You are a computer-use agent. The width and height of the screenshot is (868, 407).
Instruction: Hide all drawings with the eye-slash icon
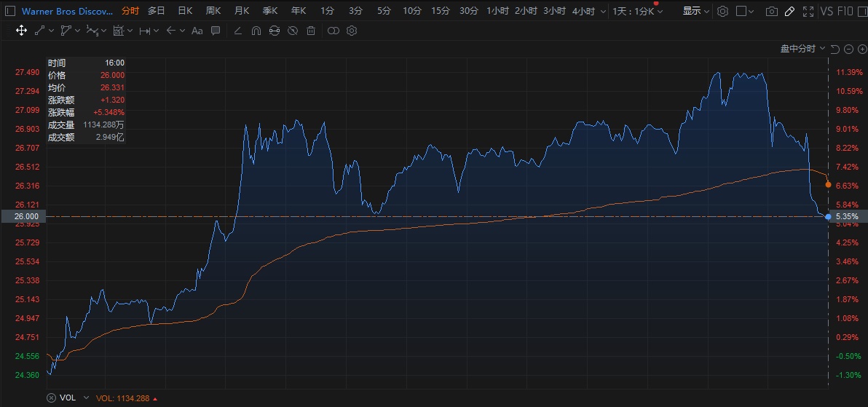[292, 31]
